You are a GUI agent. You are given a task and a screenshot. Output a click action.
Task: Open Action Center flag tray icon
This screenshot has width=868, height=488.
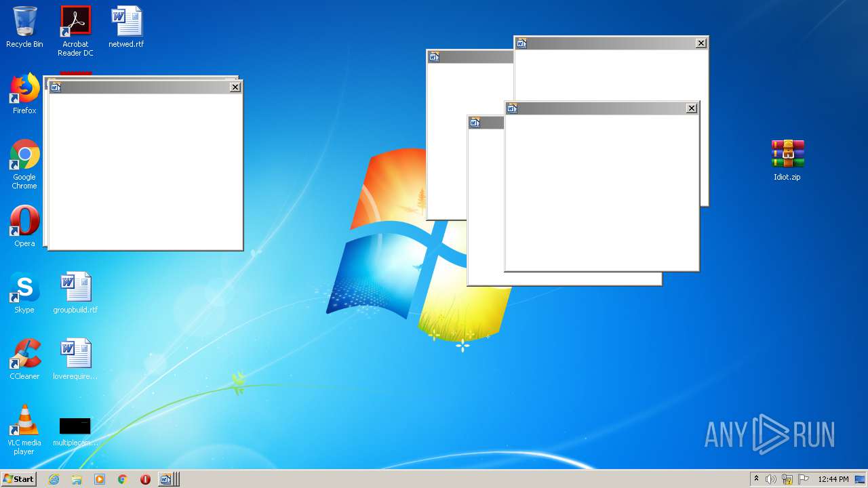coord(804,479)
